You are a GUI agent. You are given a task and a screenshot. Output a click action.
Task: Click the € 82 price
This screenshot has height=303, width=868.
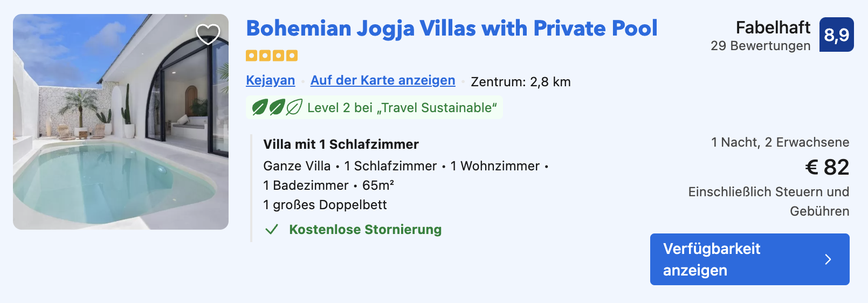point(828,167)
